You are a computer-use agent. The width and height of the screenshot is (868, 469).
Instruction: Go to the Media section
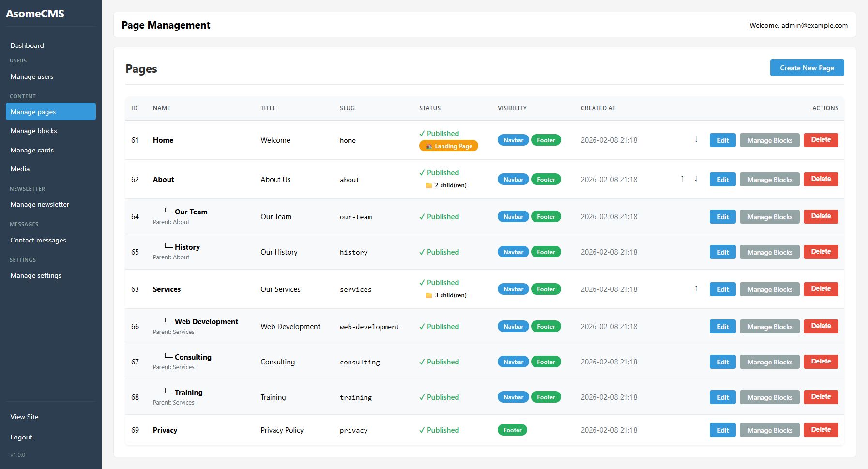point(20,169)
